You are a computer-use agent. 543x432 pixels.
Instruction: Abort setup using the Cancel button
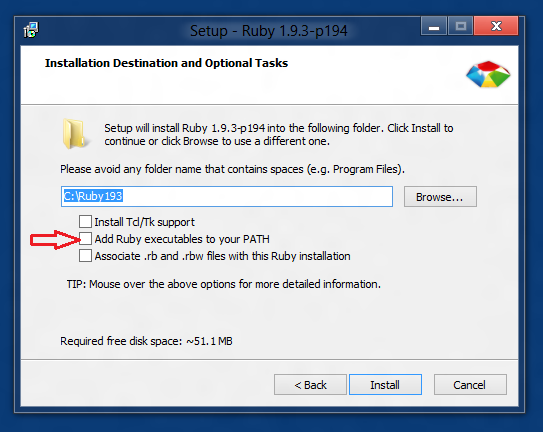click(x=470, y=385)
